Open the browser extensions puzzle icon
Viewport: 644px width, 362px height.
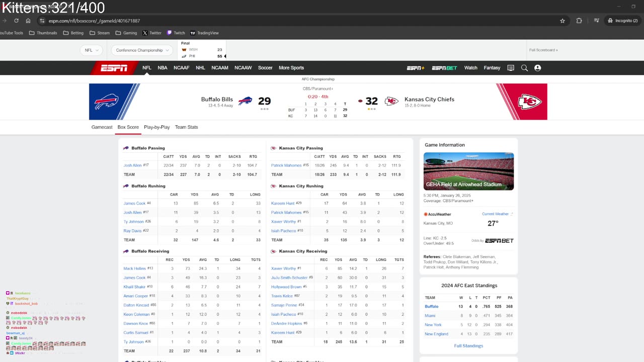coord(579,21)
